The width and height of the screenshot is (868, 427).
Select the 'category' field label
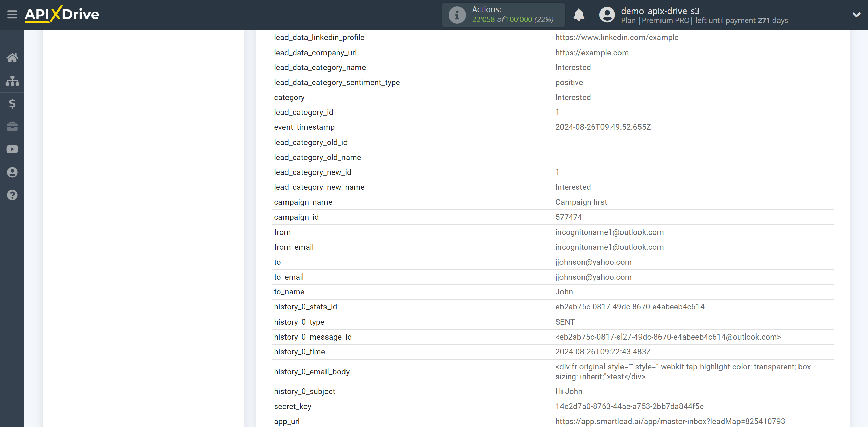coord(289,97)
